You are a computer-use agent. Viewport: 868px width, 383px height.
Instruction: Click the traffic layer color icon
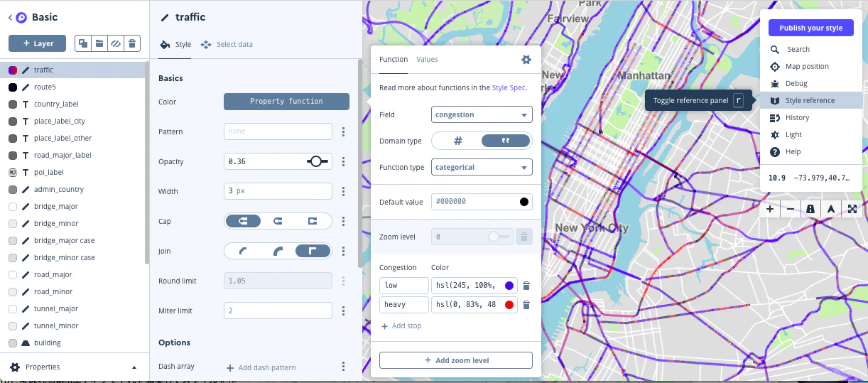pos(13,70)
